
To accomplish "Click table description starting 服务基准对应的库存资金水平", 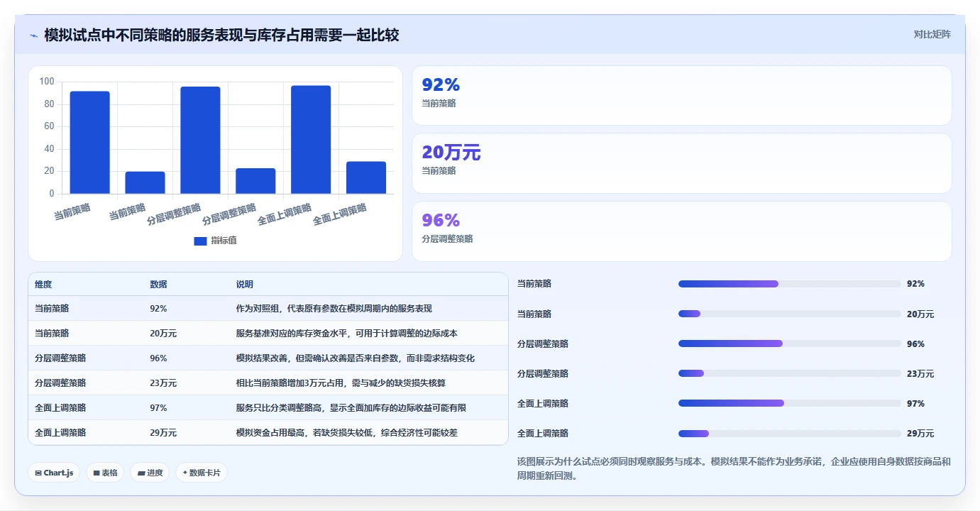I will click(346, 334).
